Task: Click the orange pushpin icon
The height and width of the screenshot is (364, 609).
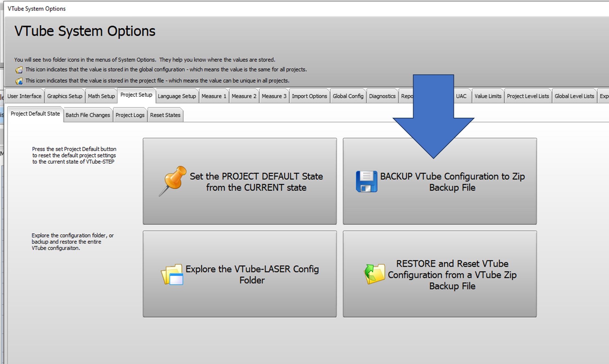Action: pyautogui.click(x=173, y=181)
